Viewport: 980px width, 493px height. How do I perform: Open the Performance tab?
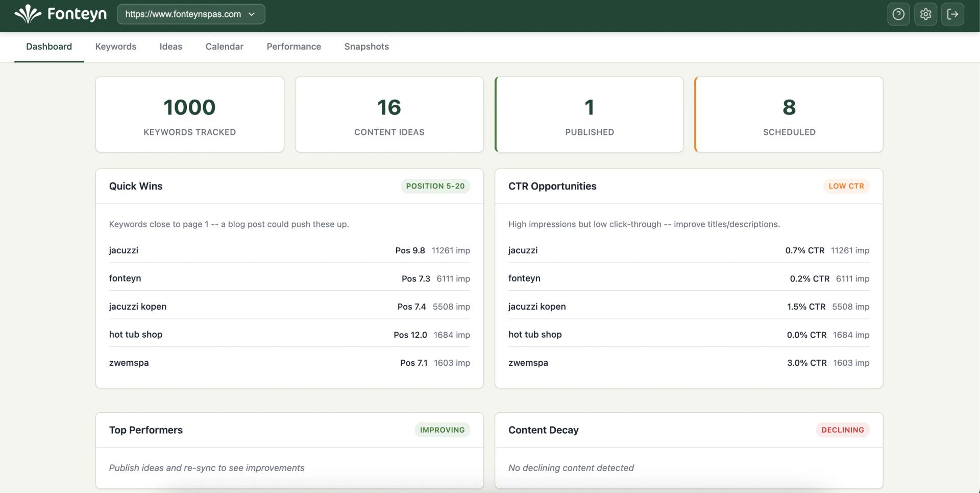click(x=293, y=46)
